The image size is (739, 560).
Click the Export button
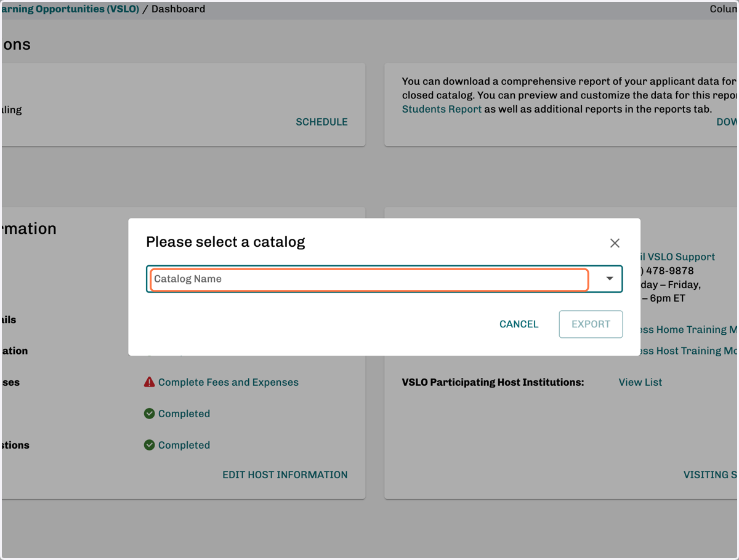coord(591,324)
